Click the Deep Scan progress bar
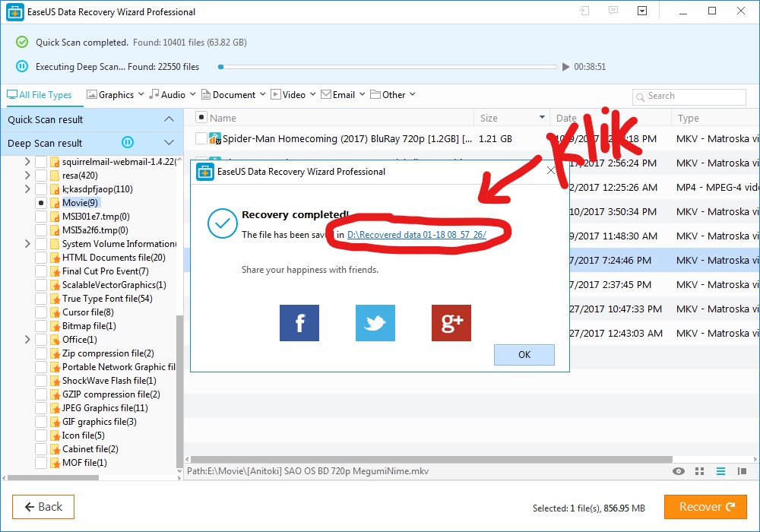The height and width of the screenshot is (532, 760). 388,67
